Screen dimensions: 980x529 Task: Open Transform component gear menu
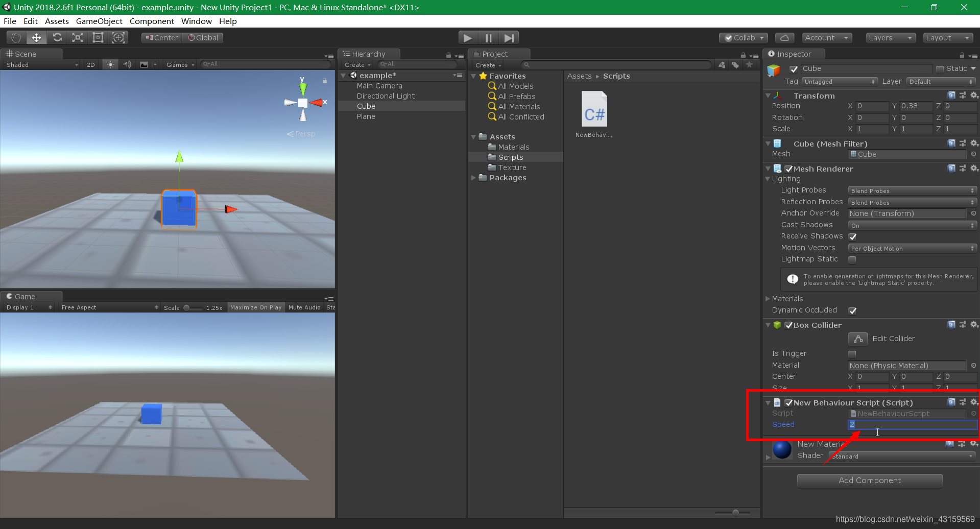click(974, 95)
